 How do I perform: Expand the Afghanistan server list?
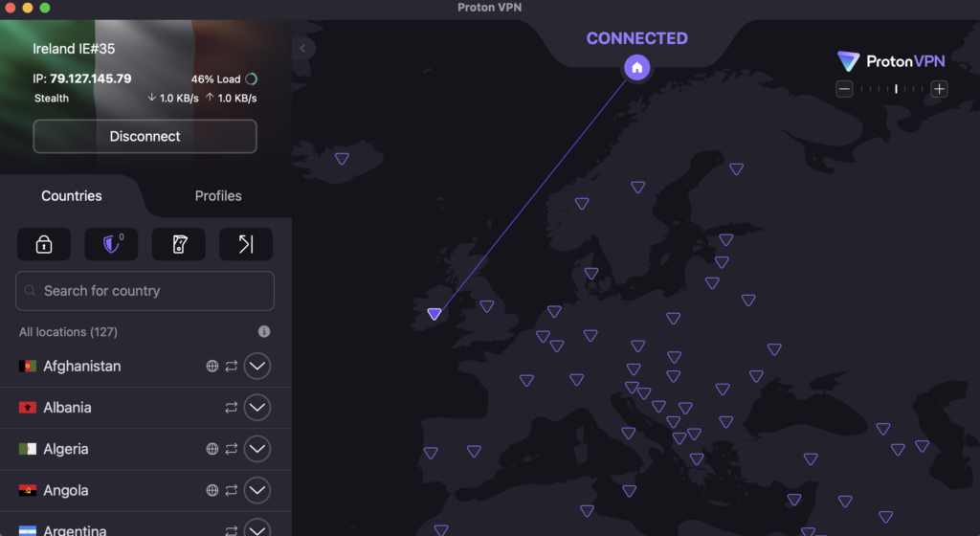pyautogui.click(x=256, y=366)
